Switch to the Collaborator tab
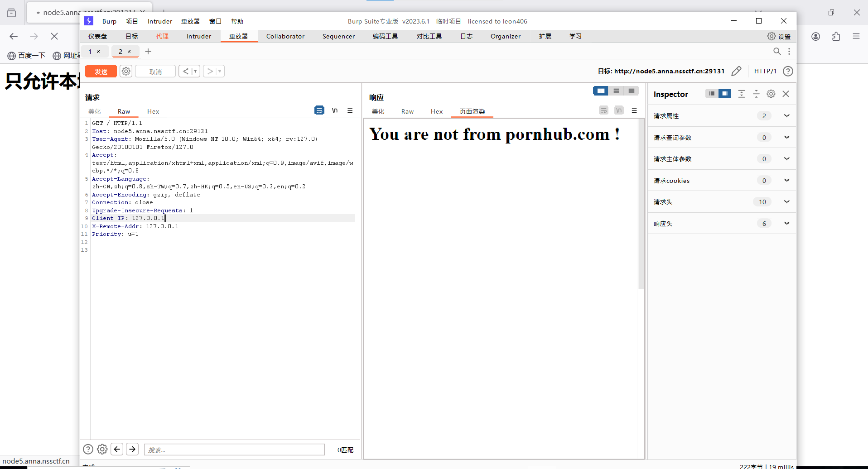This screenshot has height=469, width=868. coord(285,36)
